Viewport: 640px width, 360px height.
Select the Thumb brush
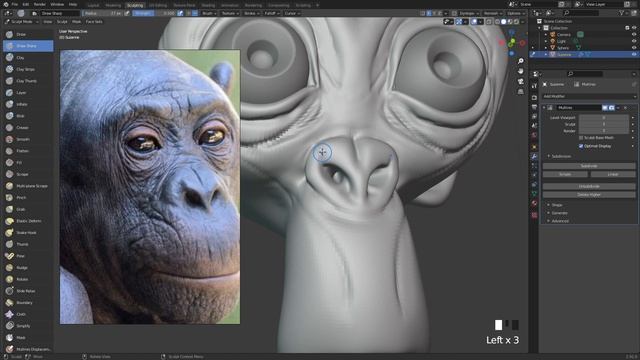pos(28,244)
